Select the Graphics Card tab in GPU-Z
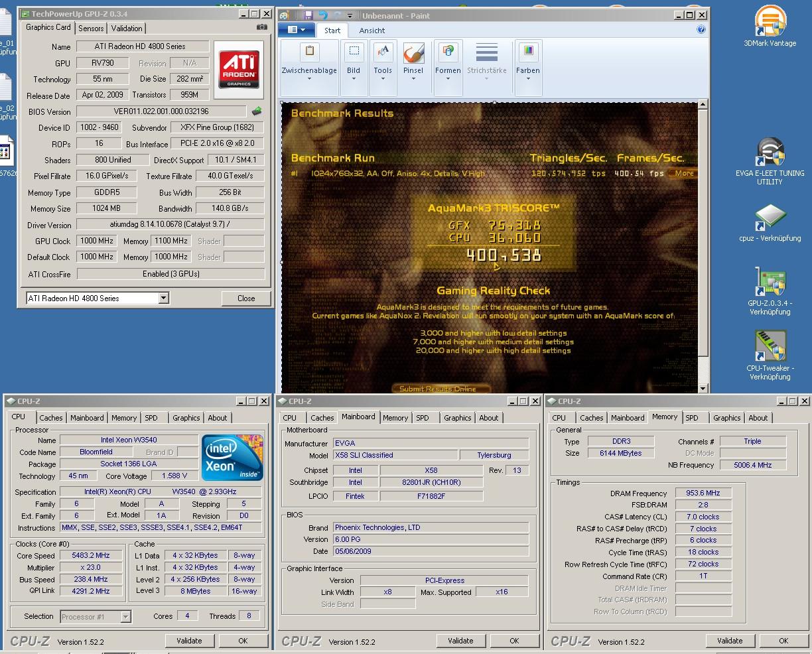Viewport: 812px width, 654px height. 48,27
